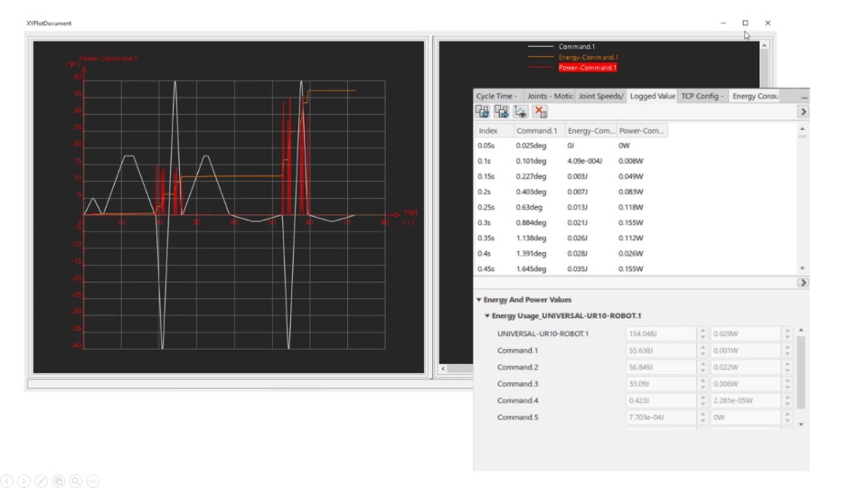Select the cell showing 0.227deg
The image size is (868, 488).
click(531, 176)
